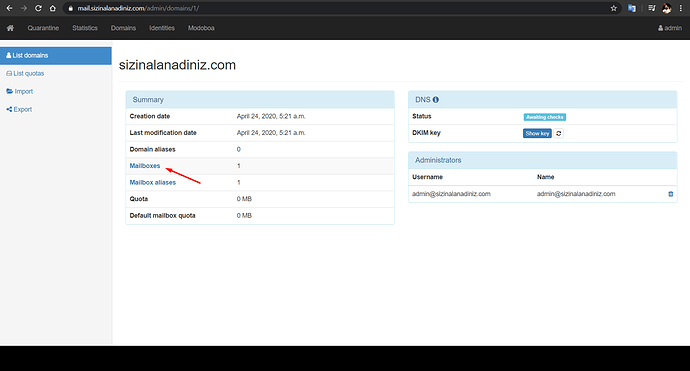Go back using browser arrow
The image size is (690, 371).
[x=10, y=8]
